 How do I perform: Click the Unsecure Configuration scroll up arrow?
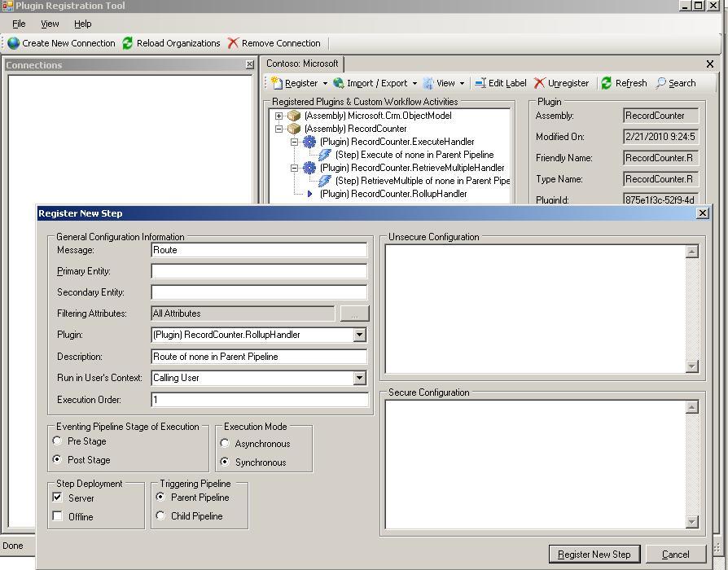point(692,252)
